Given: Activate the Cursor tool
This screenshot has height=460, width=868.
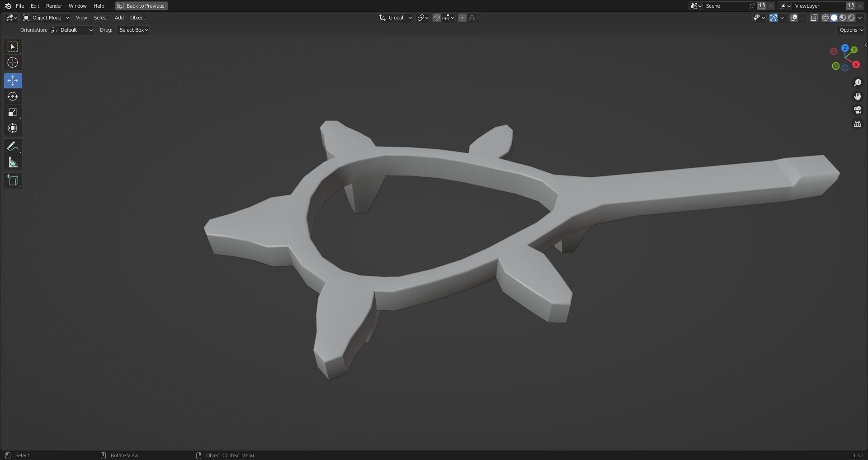Looking at the screenshot, I should pos(13,62).
